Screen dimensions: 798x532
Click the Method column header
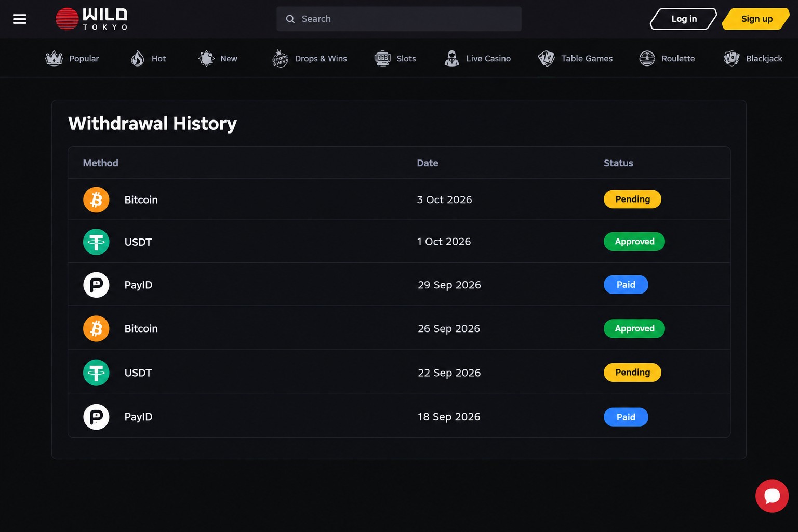pyautogui.click(x=101, y=163)
